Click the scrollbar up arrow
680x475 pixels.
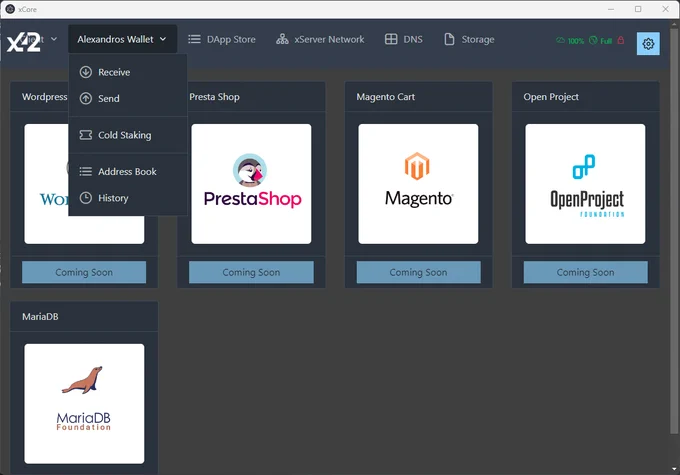pyautogui.click(x=673, y=23)
